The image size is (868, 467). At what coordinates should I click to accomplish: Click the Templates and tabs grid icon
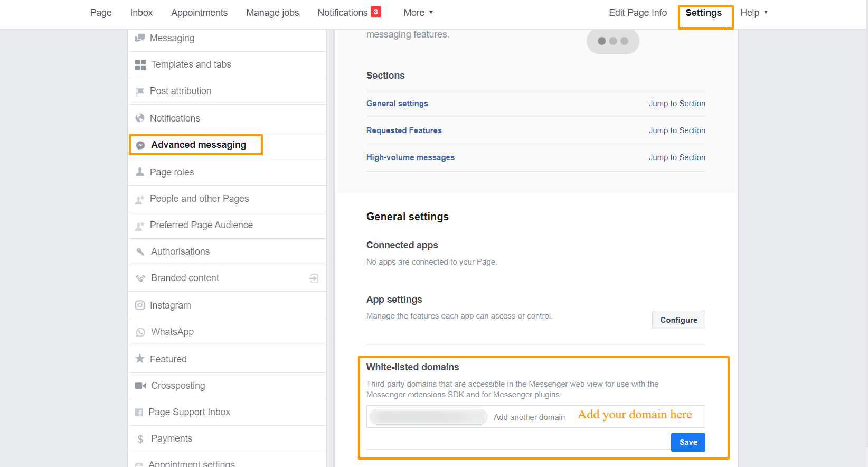(140, 65)
